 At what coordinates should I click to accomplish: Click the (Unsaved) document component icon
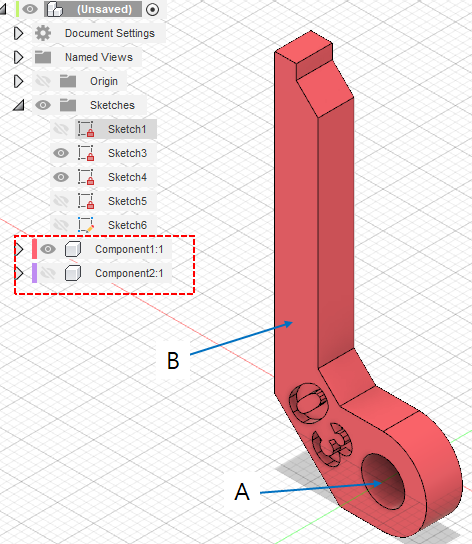[x=54, y=9]
